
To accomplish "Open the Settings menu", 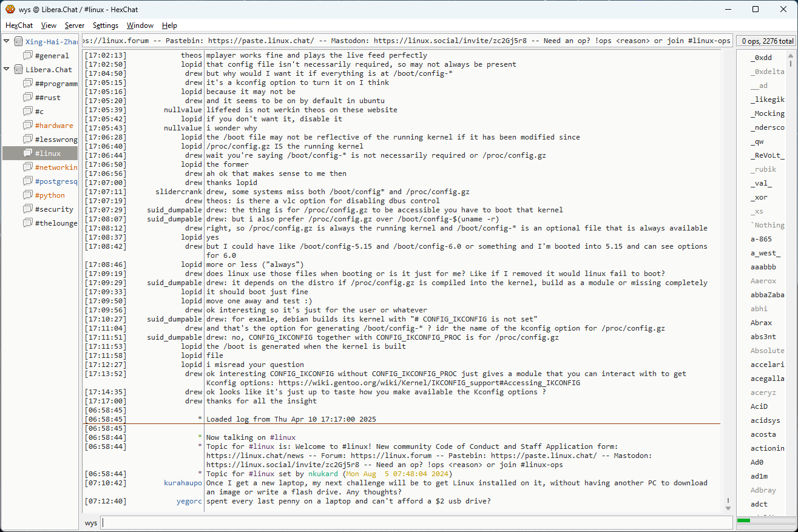I will point(106,25).
